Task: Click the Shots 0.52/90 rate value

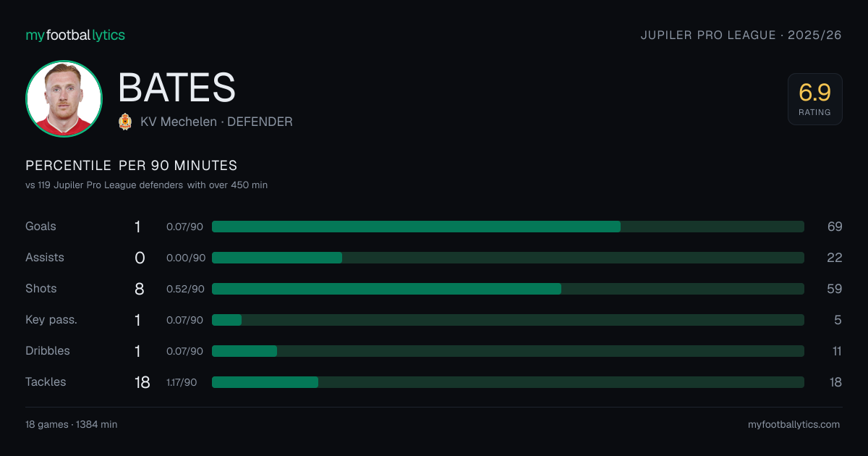Action: point(185,289)
